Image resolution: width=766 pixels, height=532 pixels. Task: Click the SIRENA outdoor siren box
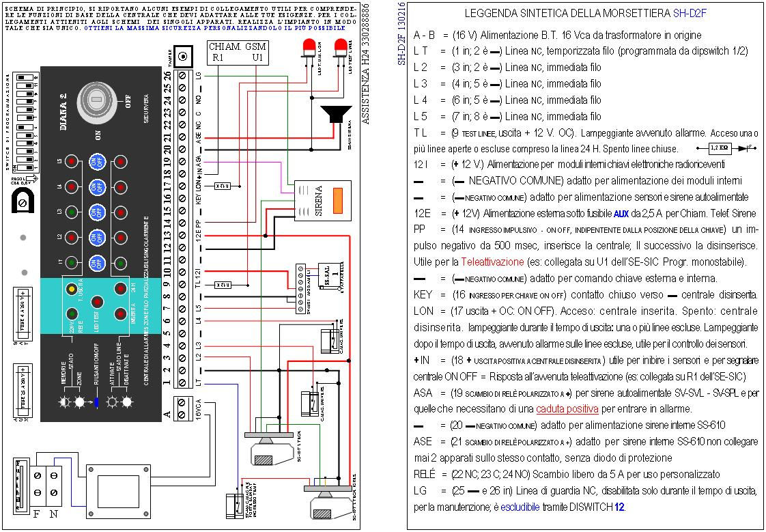(x=322, y=201)
